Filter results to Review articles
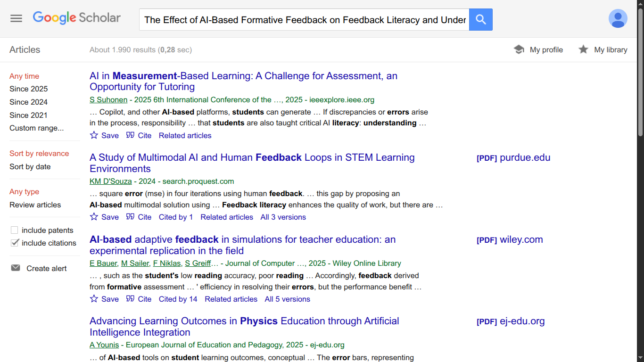 click(35, 205)
